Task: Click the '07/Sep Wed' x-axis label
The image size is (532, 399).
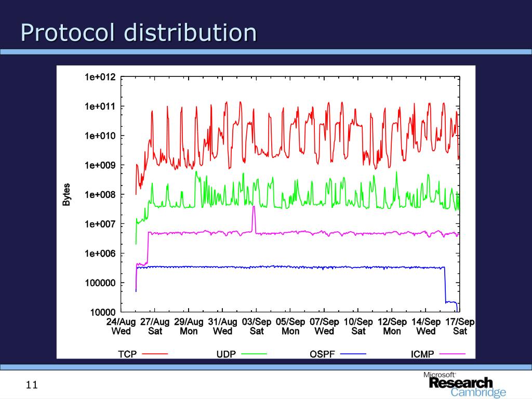Action: pyautogui.click(x=324, y=326)
